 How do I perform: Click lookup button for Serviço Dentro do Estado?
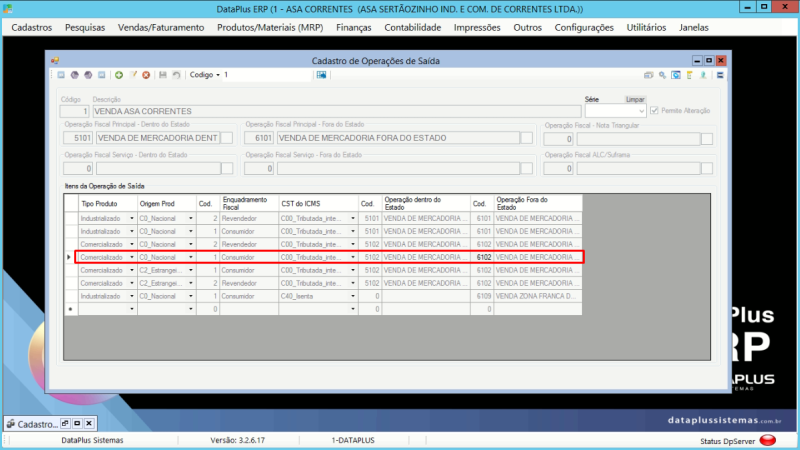(x=227, y=168)
